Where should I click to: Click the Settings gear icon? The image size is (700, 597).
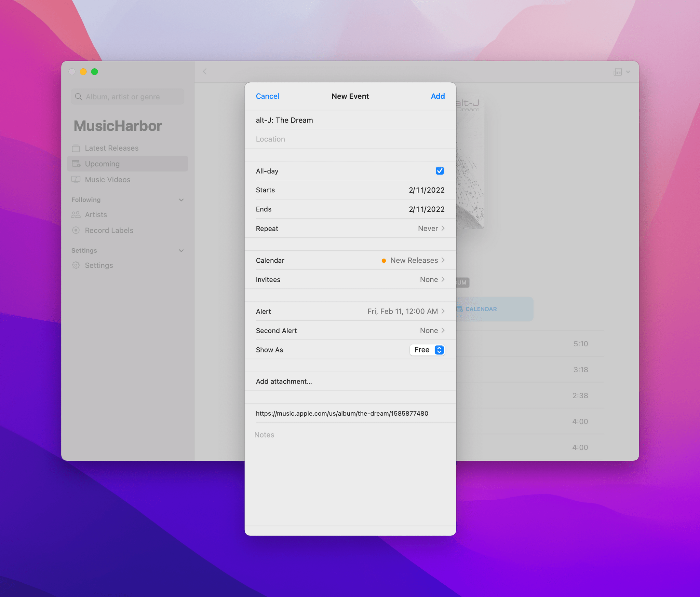coord(76,265)
